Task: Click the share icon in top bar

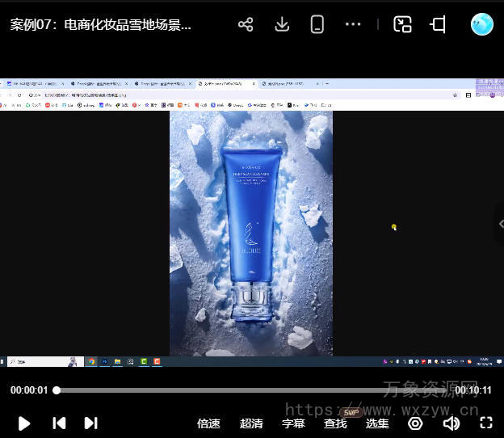Action: 246,24
